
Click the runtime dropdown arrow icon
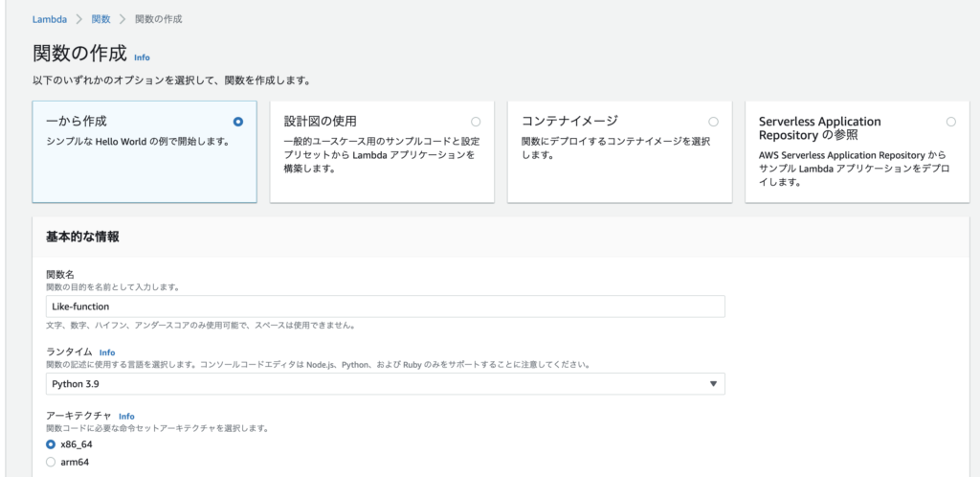[x=713, y=384]
